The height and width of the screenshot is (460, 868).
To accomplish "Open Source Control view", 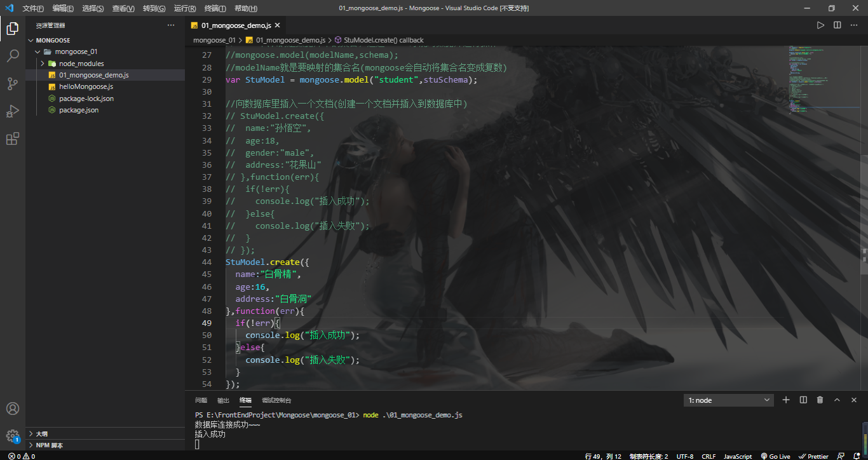I will click(x=12, y=83).
